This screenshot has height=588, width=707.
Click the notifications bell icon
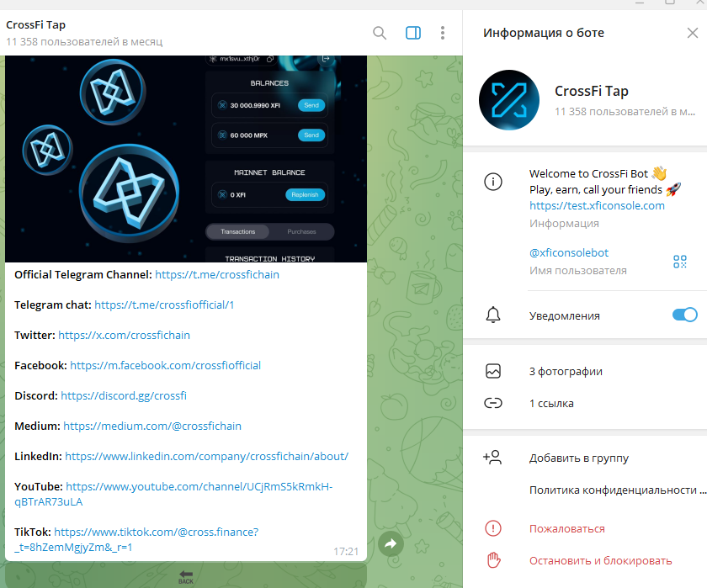(x=493, y=315)
